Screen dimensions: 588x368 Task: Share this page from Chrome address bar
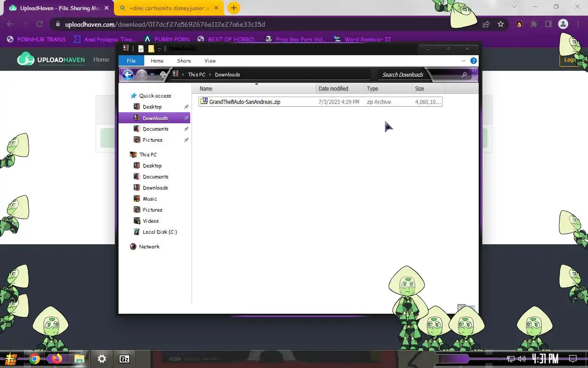(x=486, y=24)
